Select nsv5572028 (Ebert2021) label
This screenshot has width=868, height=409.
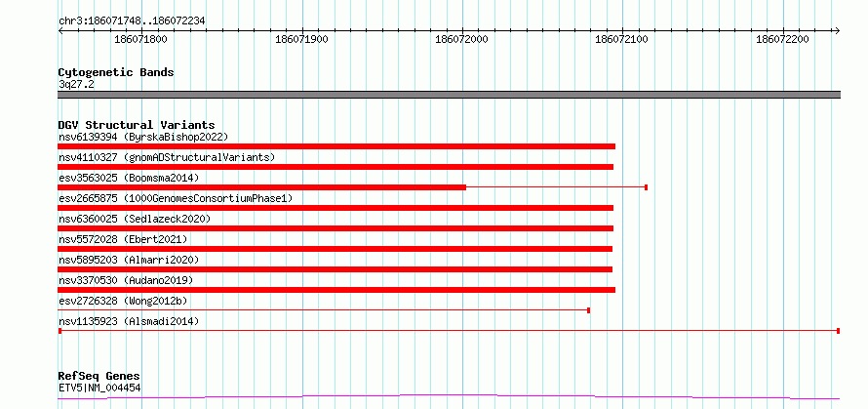click(123, 239)
